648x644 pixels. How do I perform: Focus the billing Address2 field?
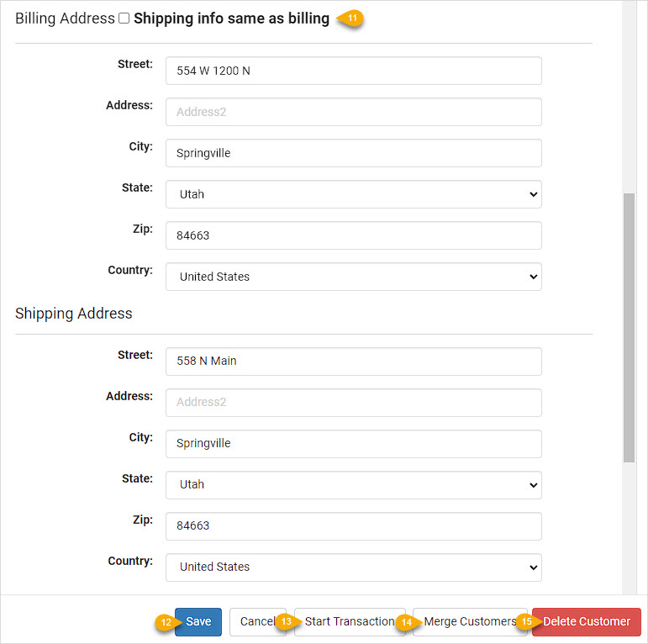tap(354, 112)
